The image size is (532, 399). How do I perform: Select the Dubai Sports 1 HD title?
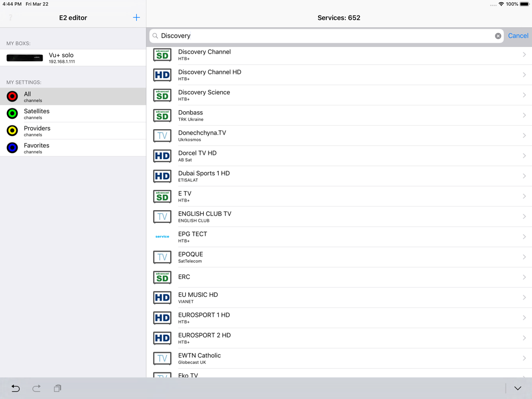click(204, 173)
